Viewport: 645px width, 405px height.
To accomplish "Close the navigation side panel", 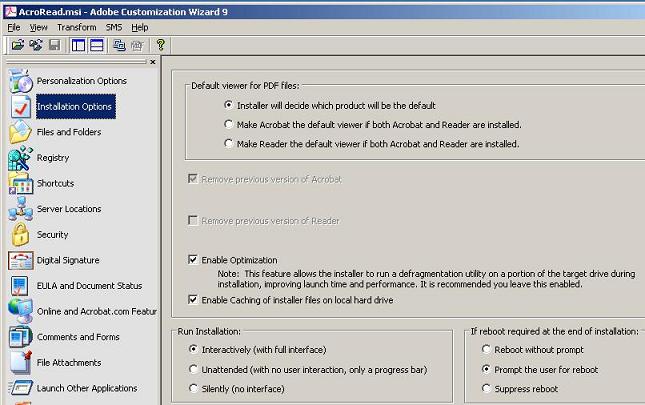I will [x=152, y=62].
